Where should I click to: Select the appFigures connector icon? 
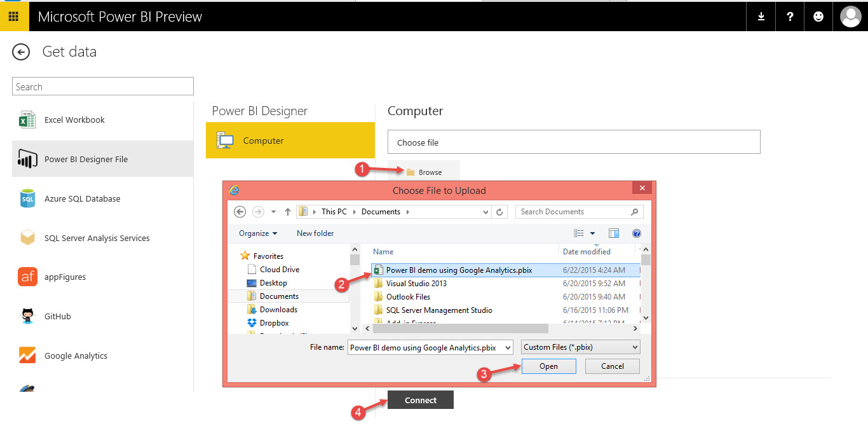click(x=27, y=277)
